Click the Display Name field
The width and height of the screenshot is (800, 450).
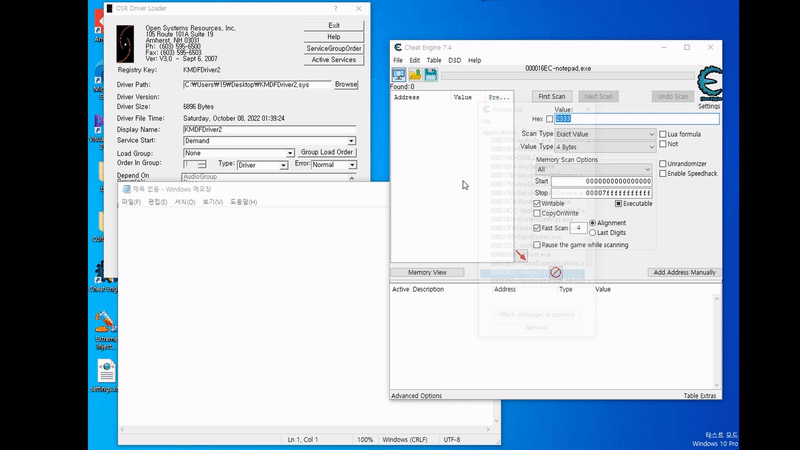(269, 130)
